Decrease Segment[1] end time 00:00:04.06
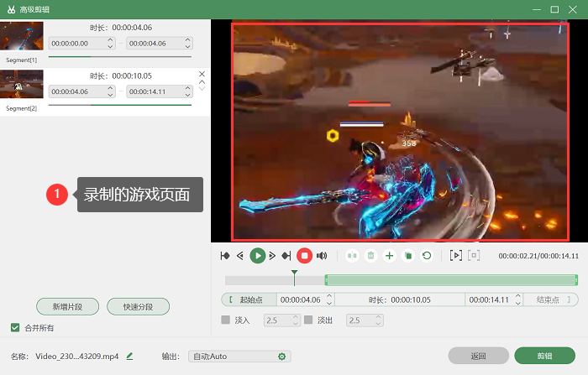This screenshot has width=588, height=375. (188, 46)
